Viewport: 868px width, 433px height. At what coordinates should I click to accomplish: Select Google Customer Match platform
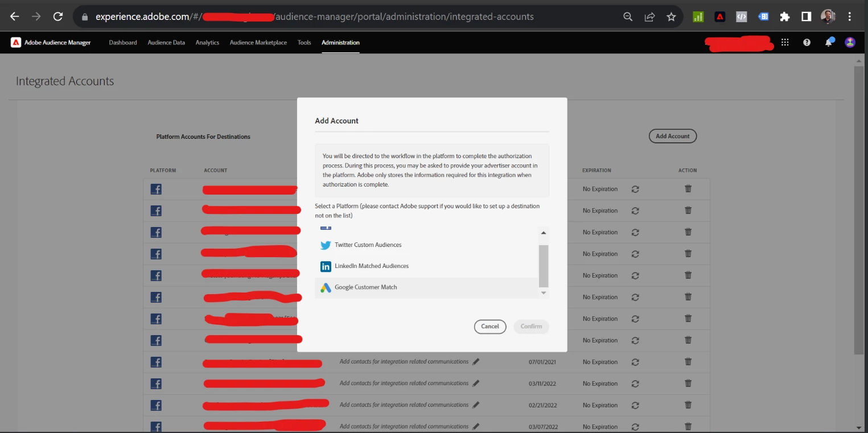pos(426,288)
